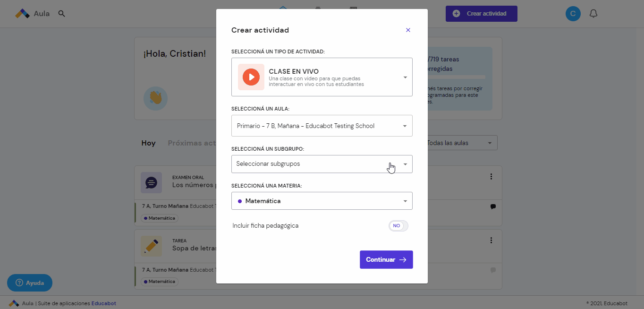Open the notifications bell icon
644x309 pixels.
tap(593, 13)
